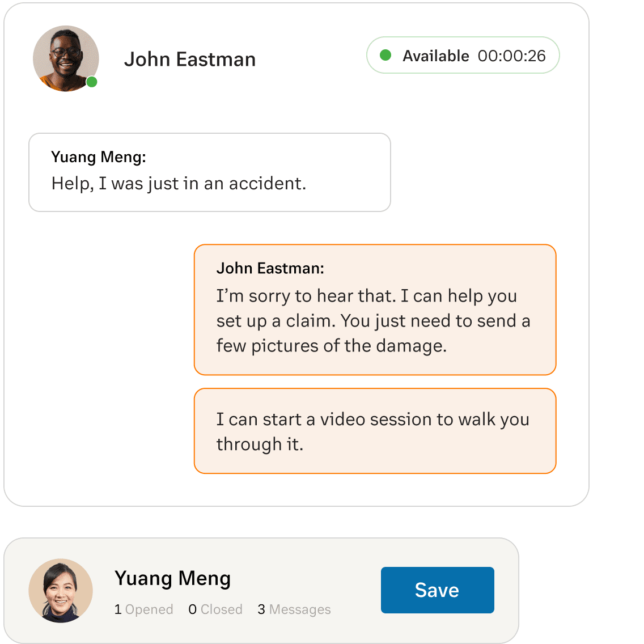Click the green dot inside the Available pill
Viewport: 644px width, 644px height.
(385, 55)
